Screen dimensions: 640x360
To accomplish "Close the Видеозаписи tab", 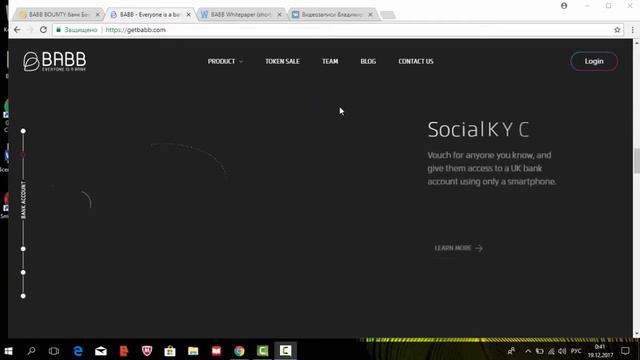I will 371,14.
